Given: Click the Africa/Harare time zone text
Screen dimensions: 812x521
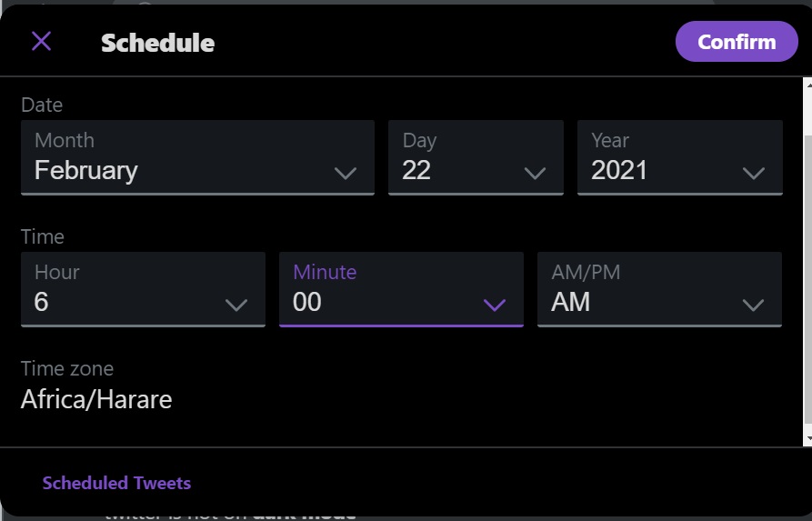Looking at the screenshot, I should (96, 399).
